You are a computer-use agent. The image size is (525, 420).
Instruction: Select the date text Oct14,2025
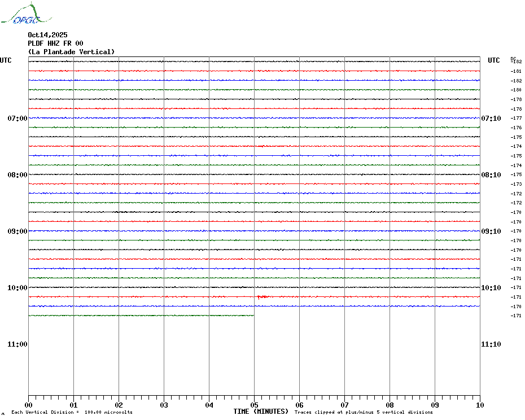[x=47, y=35]
